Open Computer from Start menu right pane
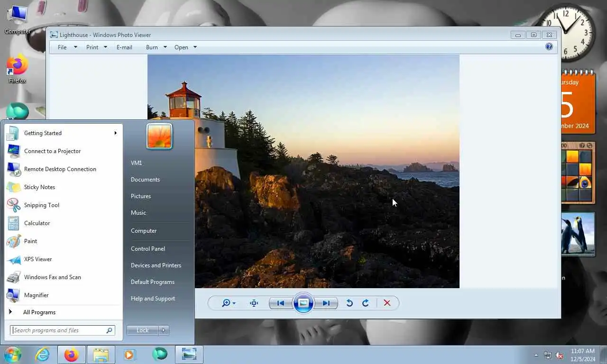 point(144,231)
